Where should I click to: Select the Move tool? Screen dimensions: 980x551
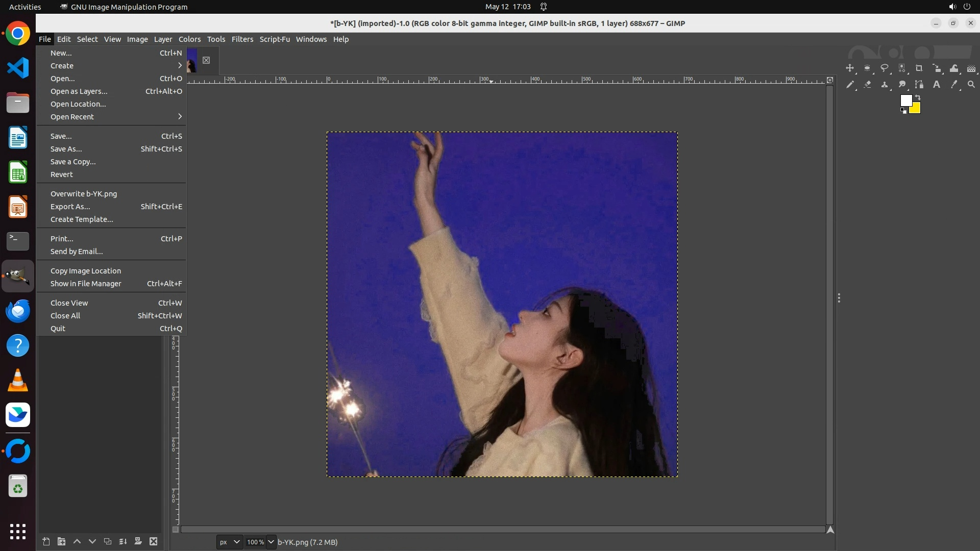coord(850,68)
